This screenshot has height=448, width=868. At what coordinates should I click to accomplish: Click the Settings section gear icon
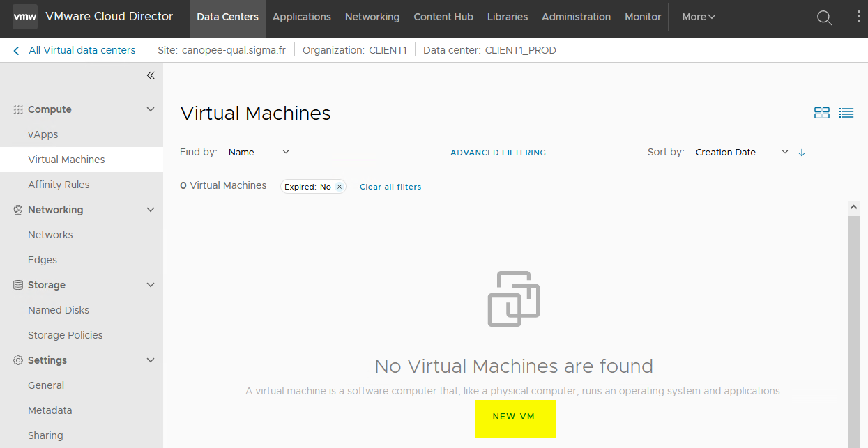[19, 360]
